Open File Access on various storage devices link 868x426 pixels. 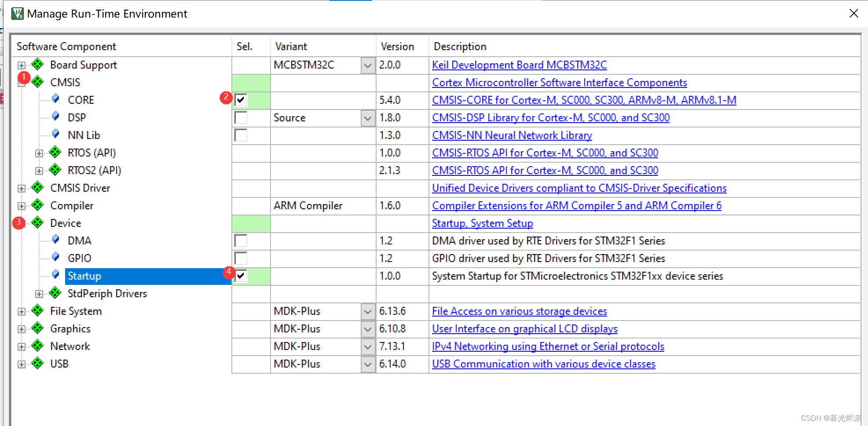(519, 311)
